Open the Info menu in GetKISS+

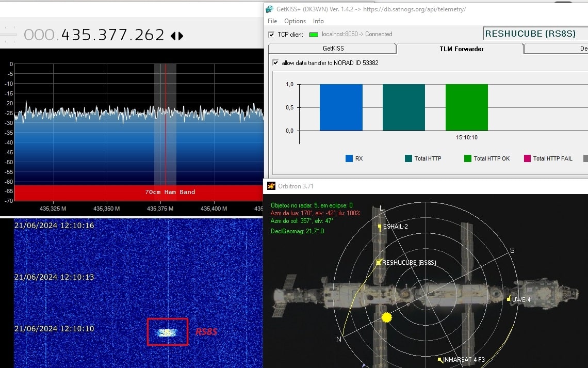pyautogui.click(x=318, y=21)
